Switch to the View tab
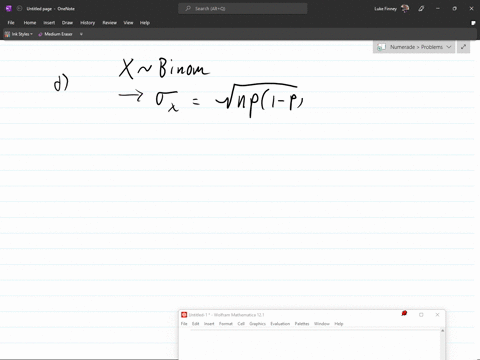Viewport: 480px width, 360px height. click(128, 23)
